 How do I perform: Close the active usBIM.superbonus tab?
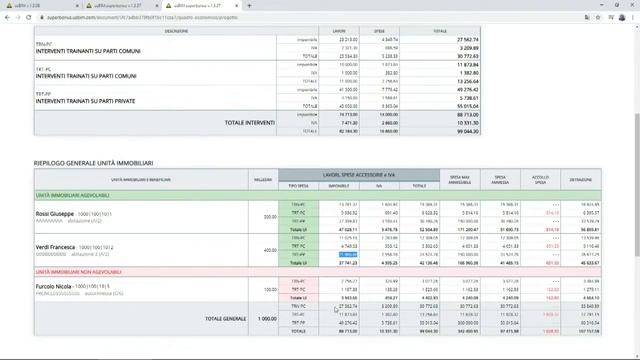point(236,6)
